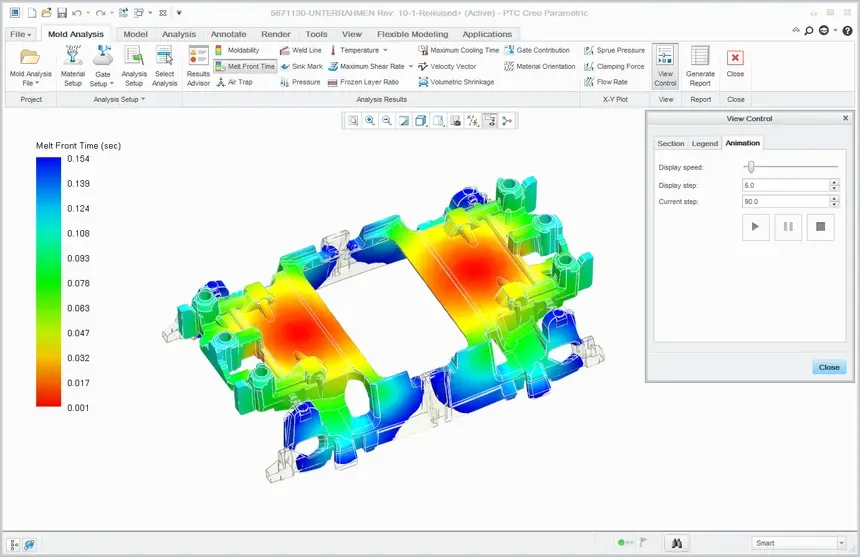Toggle annotation display in graphics toolbar
This screenshot has width=860, height=557.
tap(490, 121)
